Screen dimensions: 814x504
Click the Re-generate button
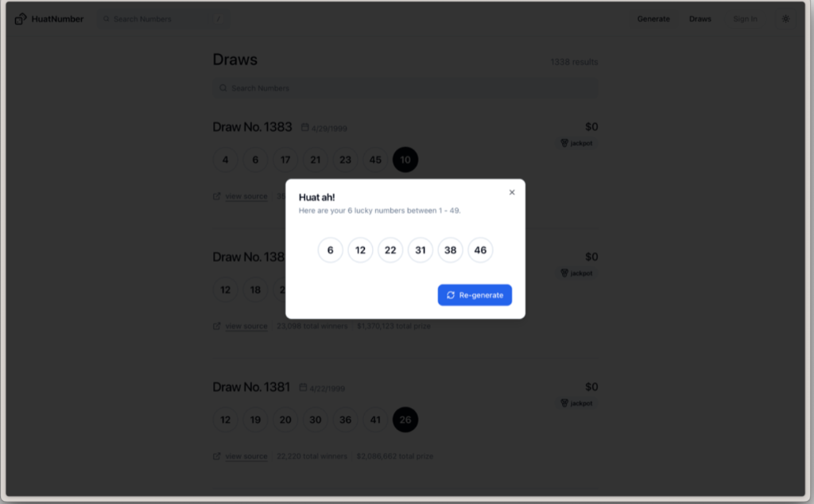(475, 295)
